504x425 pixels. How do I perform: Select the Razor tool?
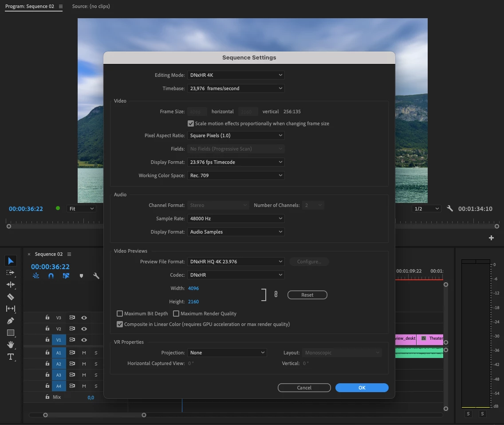(10, 297)
